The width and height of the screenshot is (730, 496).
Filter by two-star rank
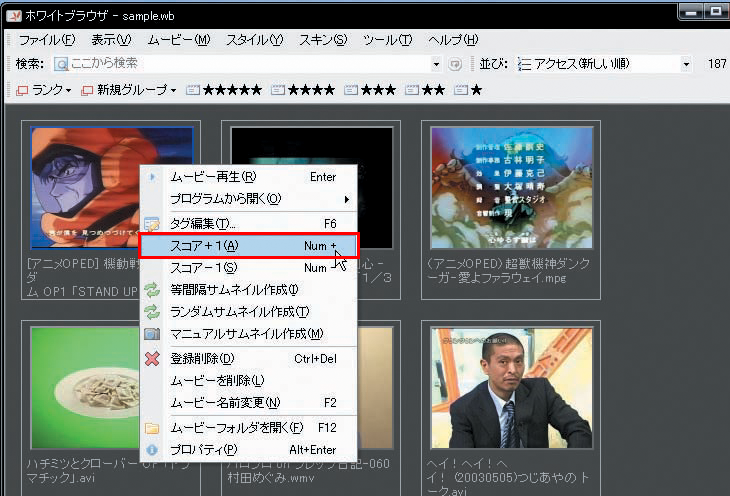(425, 90)
